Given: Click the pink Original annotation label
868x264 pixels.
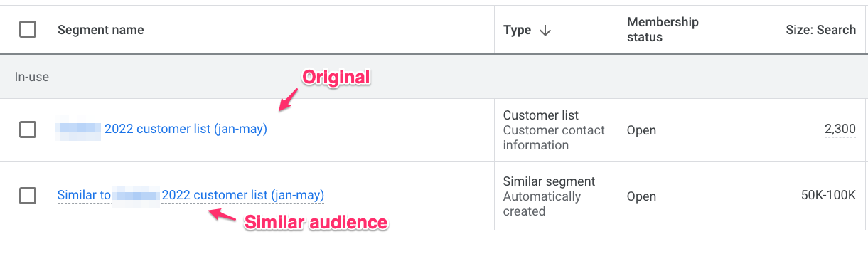Looking at the screenshot, I should pos(337,78).
